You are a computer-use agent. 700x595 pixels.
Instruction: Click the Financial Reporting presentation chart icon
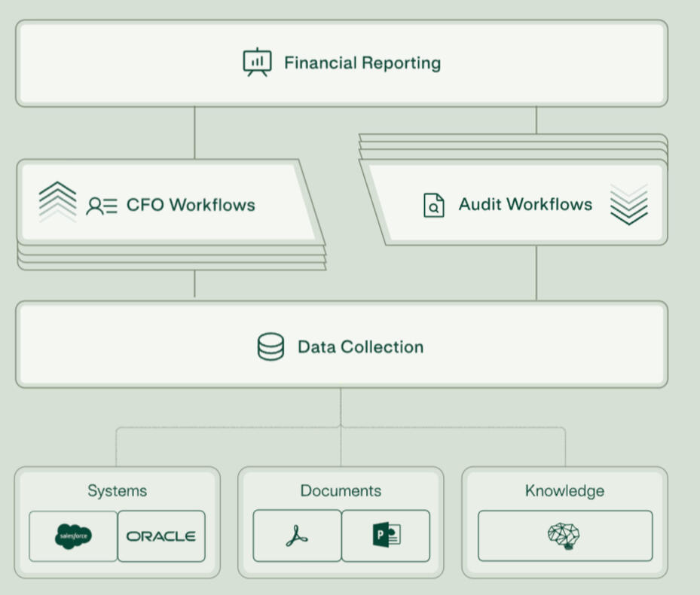pos(257,63)
